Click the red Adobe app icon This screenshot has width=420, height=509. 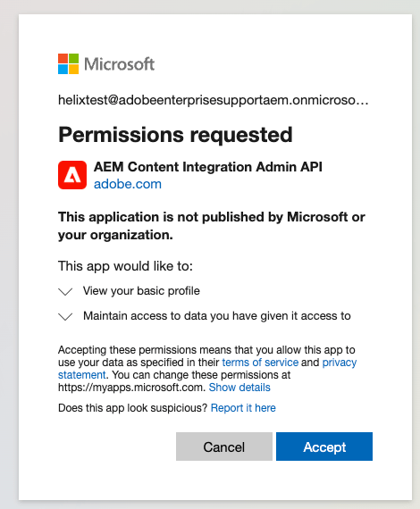(72, 175)
